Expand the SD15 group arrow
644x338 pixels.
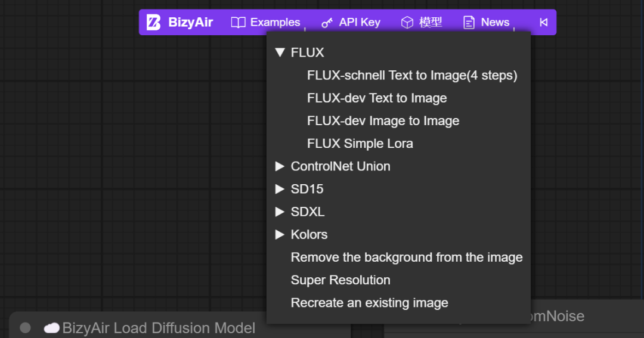(280, 189)
